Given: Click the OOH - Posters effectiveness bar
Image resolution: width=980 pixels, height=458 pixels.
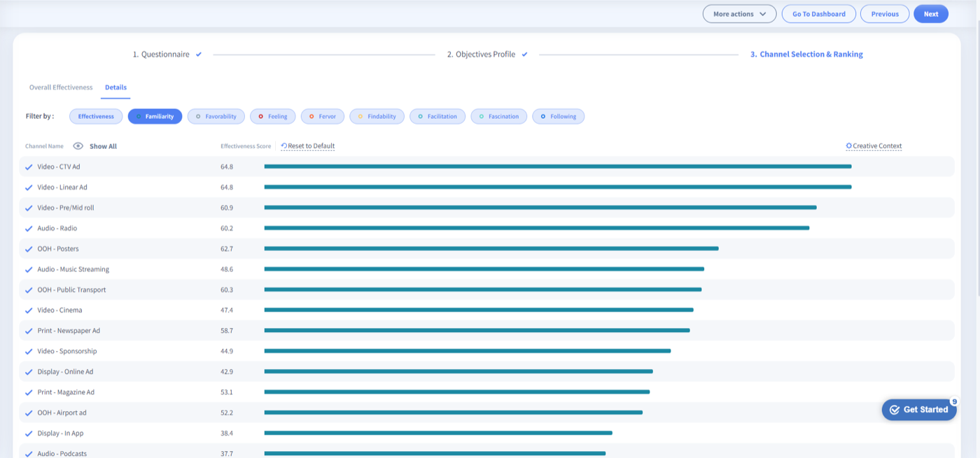Looking at the screenshot, I should tap(491, 248).
